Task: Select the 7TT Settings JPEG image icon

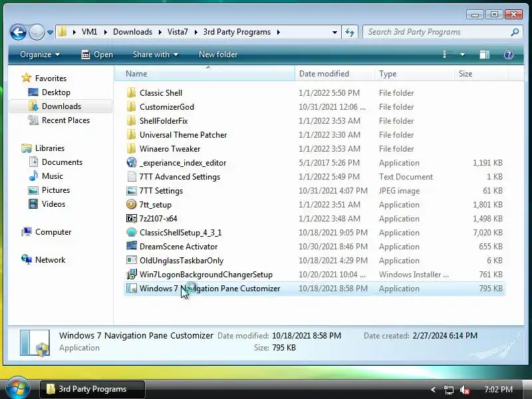Action: click(x=131, y=191)
